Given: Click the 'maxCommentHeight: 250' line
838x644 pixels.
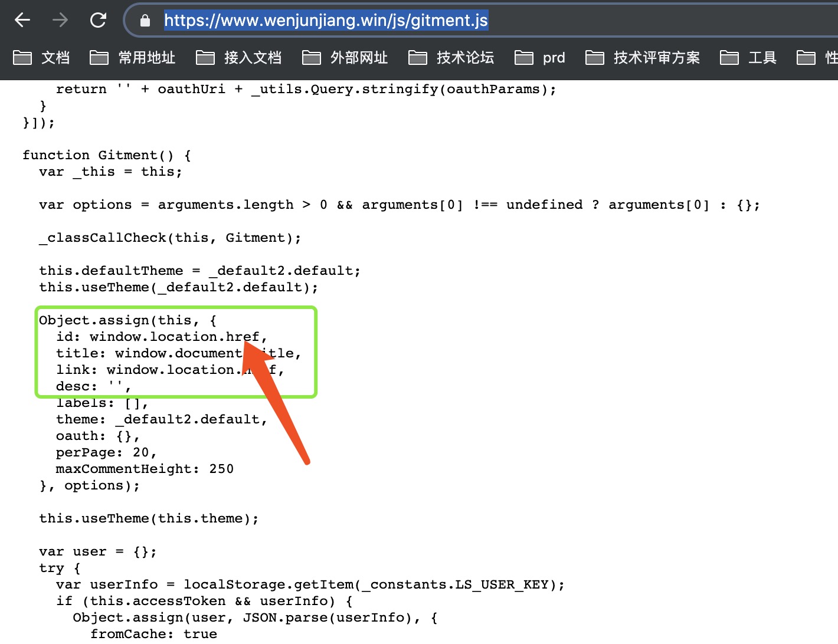Looking at the screenshot, I should (145, 469).
